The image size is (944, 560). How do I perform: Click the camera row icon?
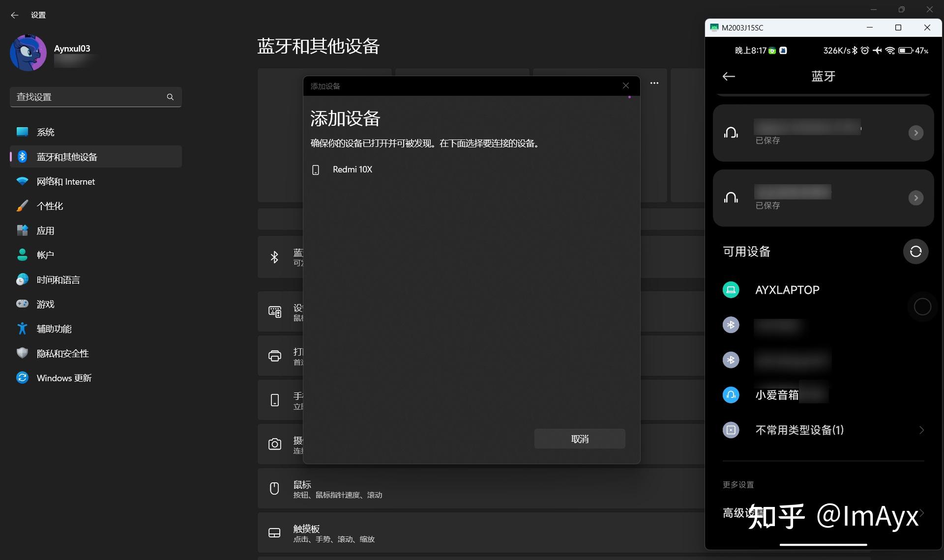pos(274,444)
